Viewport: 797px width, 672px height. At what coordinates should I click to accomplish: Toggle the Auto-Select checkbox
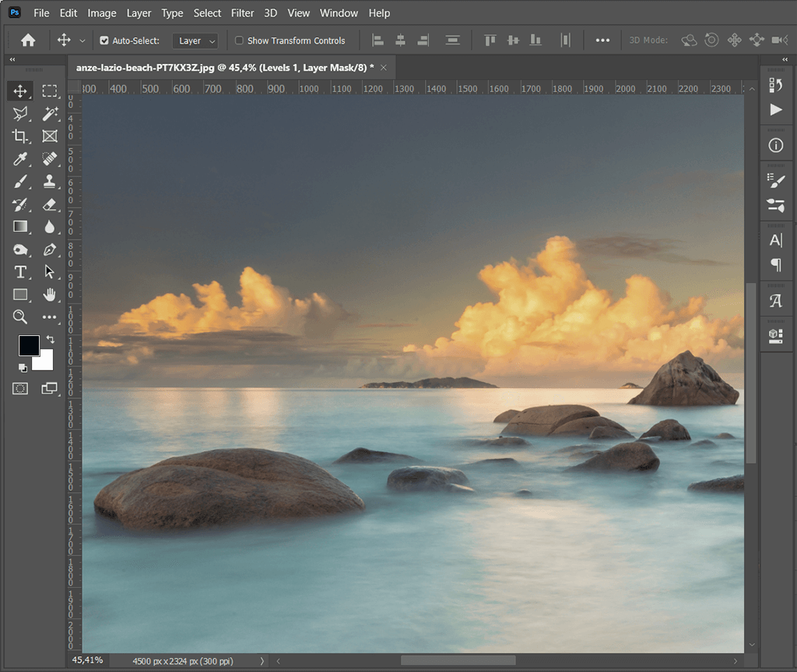point(104,40)
